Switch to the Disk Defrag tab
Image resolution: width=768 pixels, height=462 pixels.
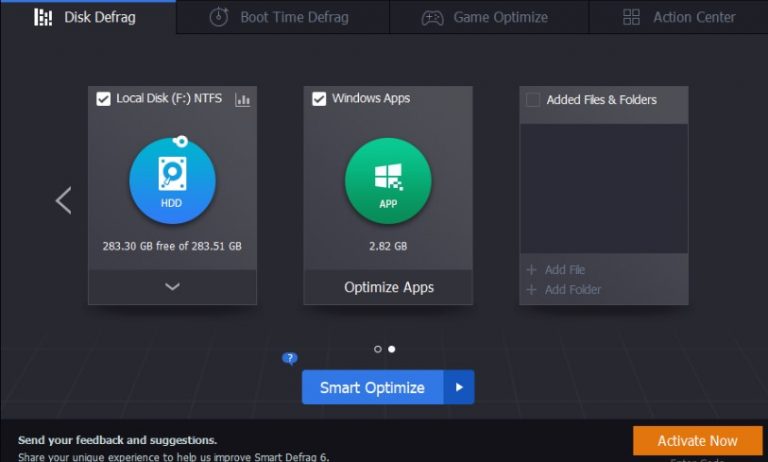pos(88,17)
